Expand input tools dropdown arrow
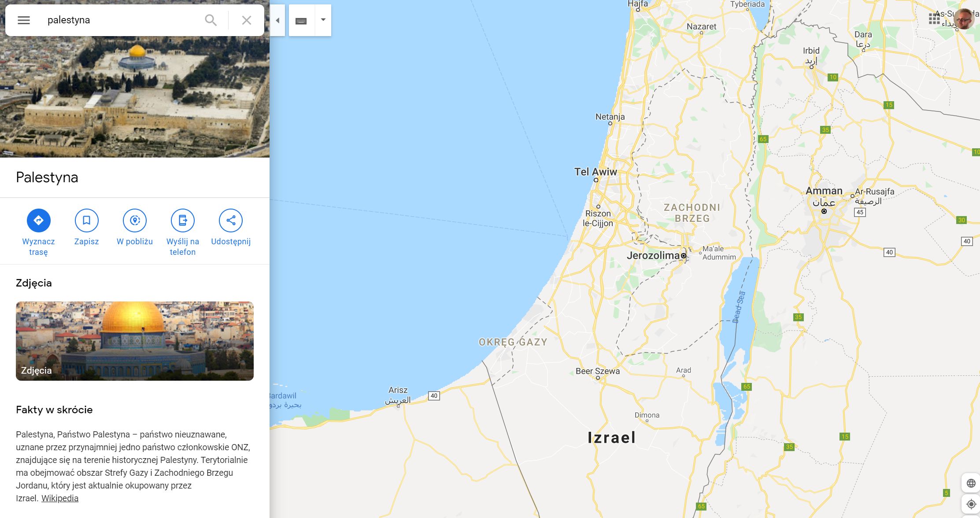 (323, 20)
